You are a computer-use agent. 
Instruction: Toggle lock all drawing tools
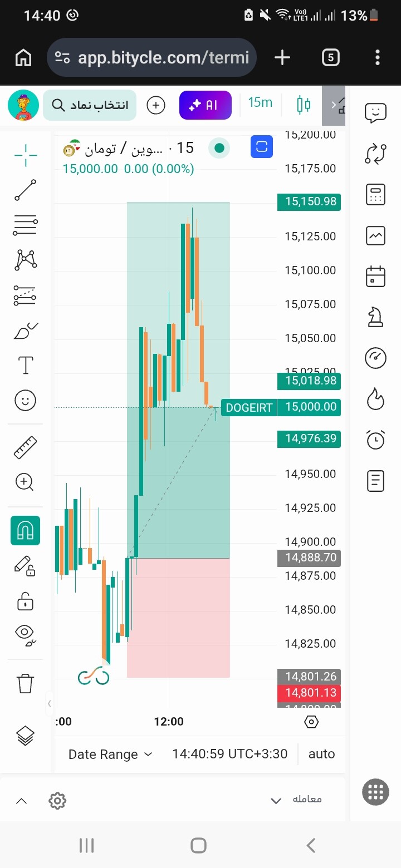point(26,601)
